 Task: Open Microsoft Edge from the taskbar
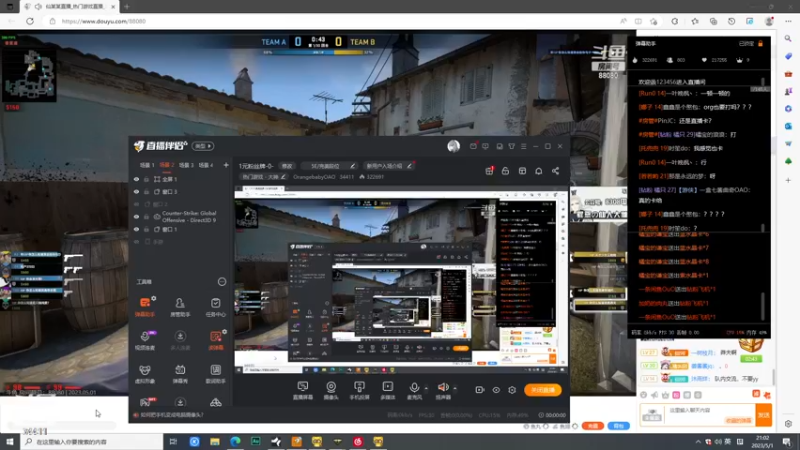coord(235,442)
